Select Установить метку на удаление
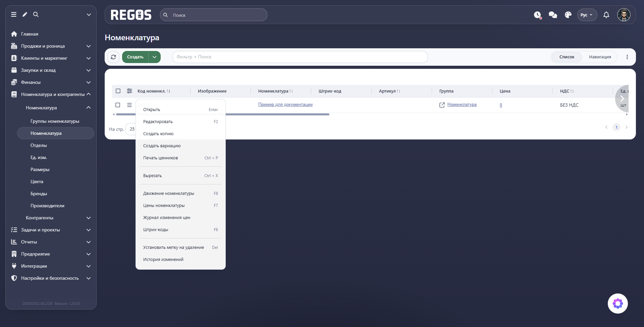Screen dimensions: 644x327 point(180,248)
